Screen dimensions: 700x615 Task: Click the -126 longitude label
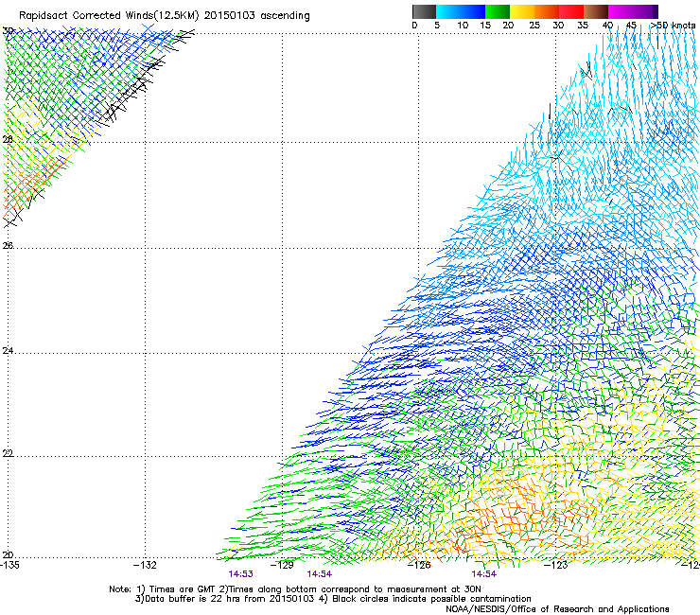click(x=419, y=565)
